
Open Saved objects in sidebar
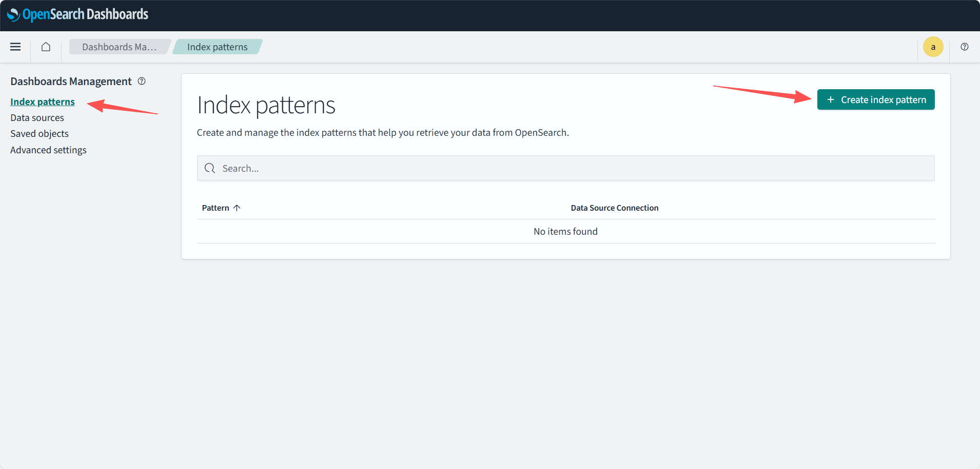click(40, 133)
